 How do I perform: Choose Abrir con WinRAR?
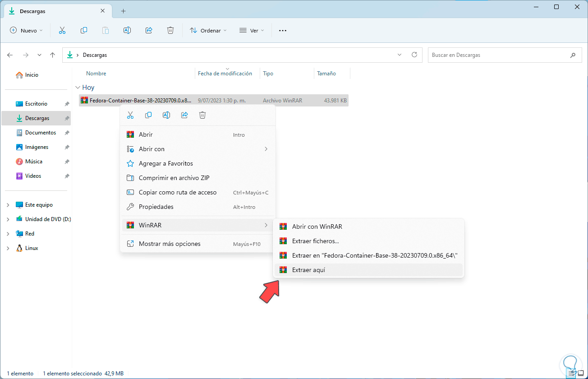click(369, 226)
